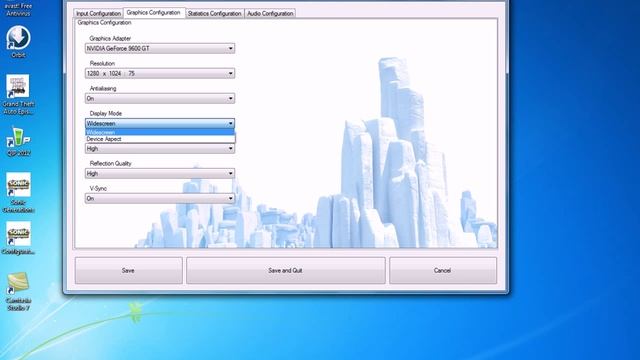This screenshot has height=360, width=640.
Task: Click the Cancel button
Action: click(443, 270)
